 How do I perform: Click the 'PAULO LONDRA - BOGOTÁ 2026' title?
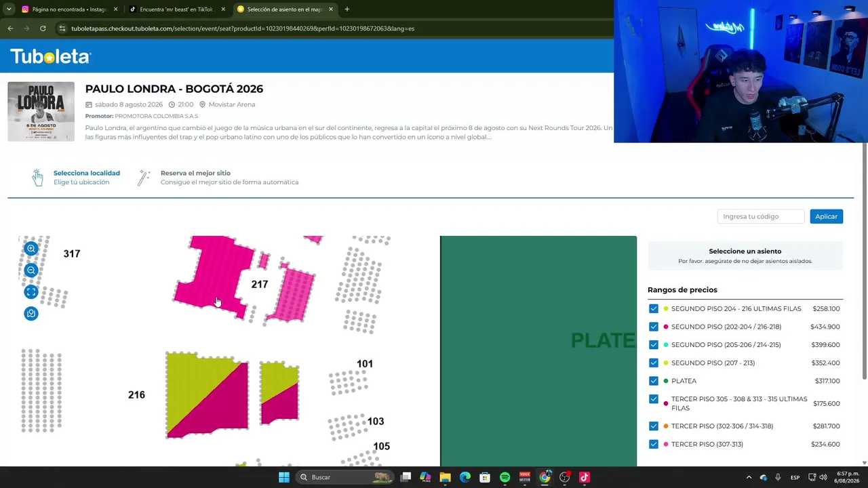click(174, 89)
